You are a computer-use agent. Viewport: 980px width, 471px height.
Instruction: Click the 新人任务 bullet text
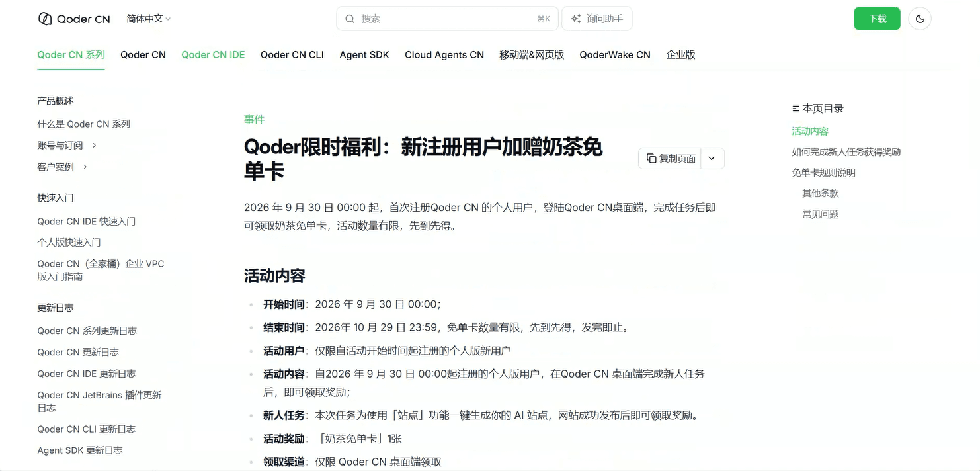click(x=482, y=415)
